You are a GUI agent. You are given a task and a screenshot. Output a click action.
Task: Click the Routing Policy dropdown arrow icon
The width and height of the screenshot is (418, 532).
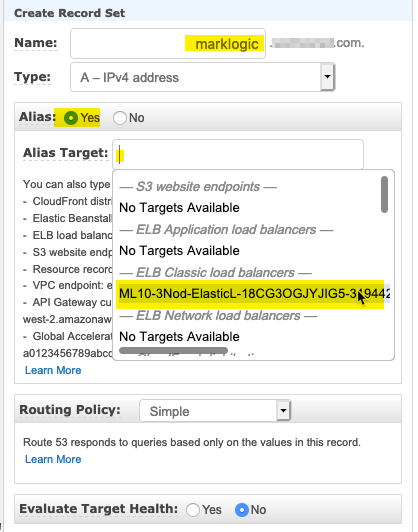[x=283, y=411]
